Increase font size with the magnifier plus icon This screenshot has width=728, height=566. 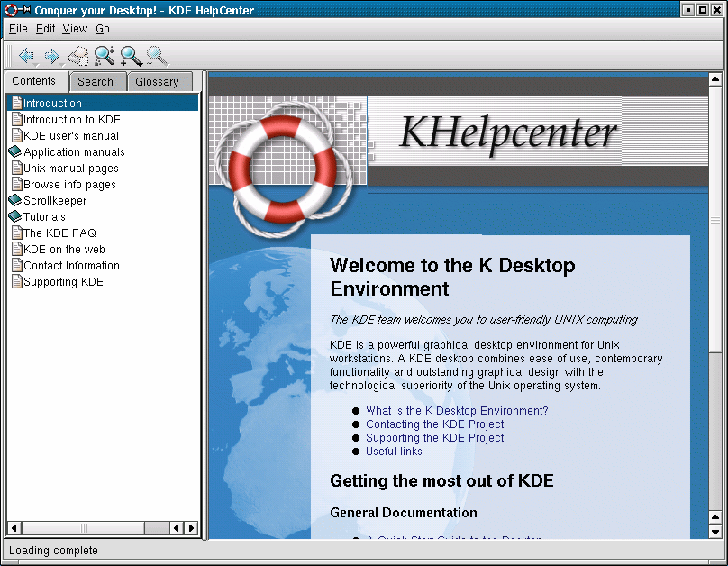(x=132, y=56)
